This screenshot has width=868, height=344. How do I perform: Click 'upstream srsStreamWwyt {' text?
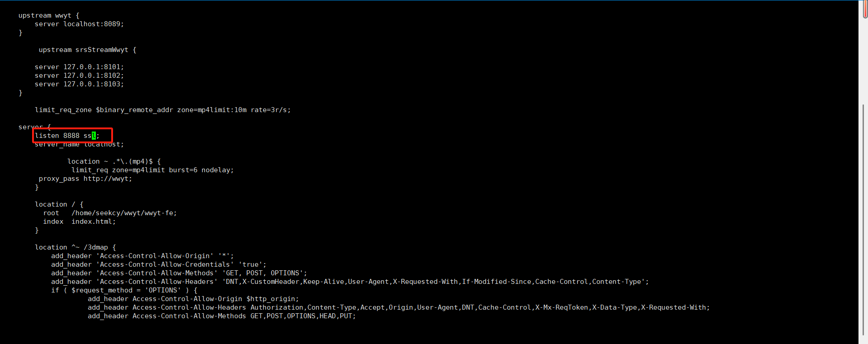pos(87,50)
